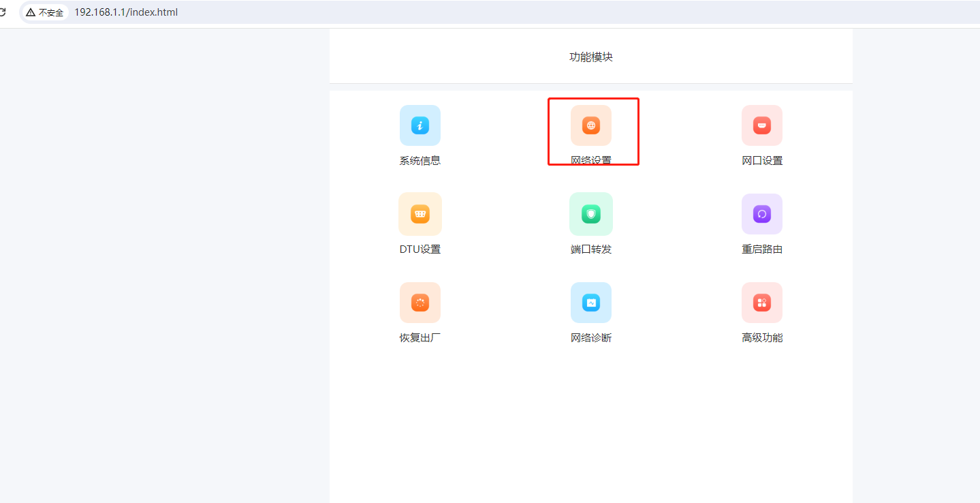
Task: Click the purple 重启路由 restart icon
Action: pyautogui.click(x=762, y=214)
